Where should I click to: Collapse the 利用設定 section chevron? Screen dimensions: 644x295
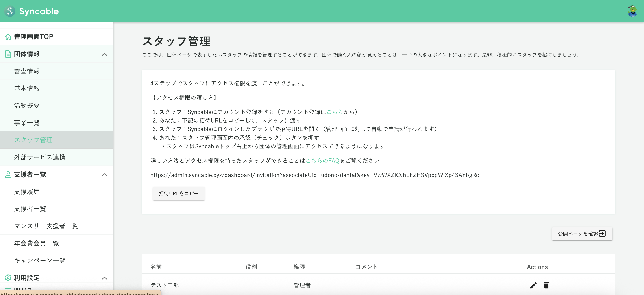coord(105,278)
